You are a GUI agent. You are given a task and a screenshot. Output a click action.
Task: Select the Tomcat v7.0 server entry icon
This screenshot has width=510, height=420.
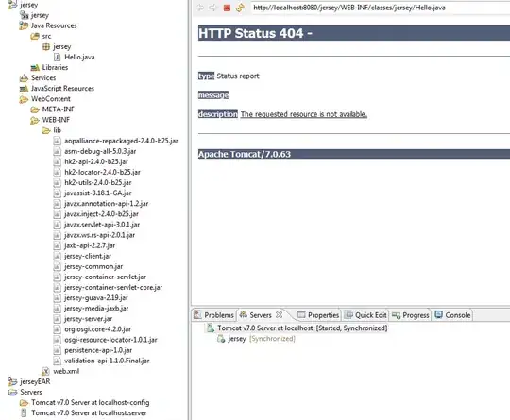(210, 328)
